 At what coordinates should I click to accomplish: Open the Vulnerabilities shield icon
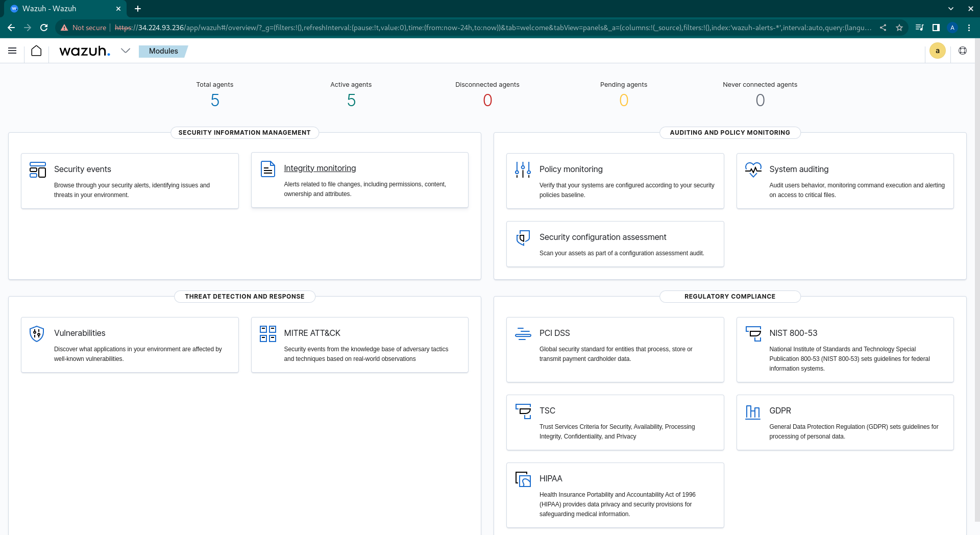pyautogui.click(x=36, y=334)
